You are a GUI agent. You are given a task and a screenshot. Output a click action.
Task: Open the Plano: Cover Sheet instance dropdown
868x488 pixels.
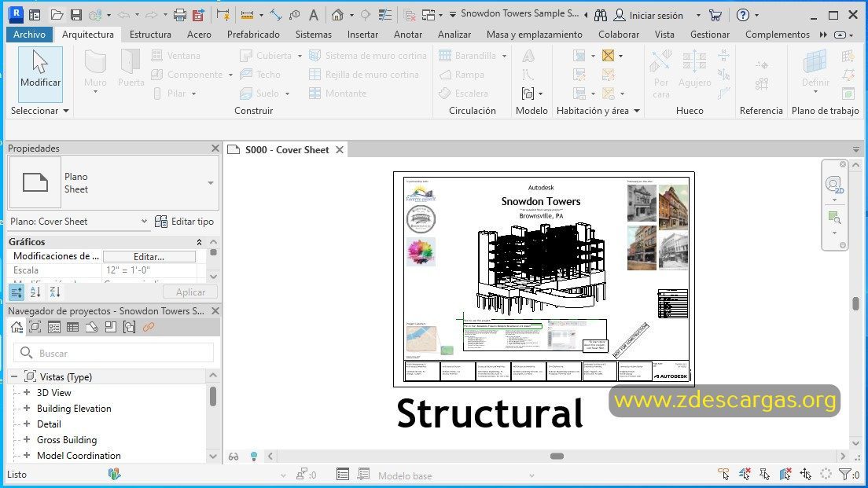144,222
